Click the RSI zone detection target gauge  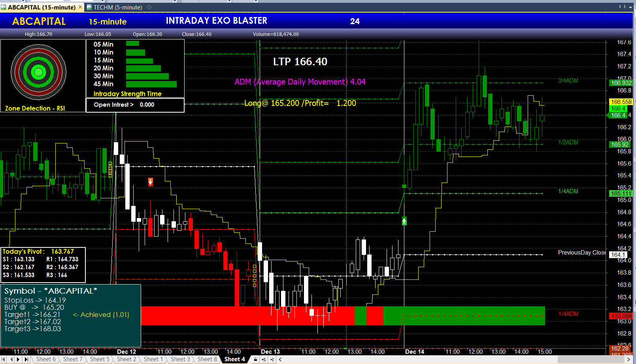[x=38, y=72]
